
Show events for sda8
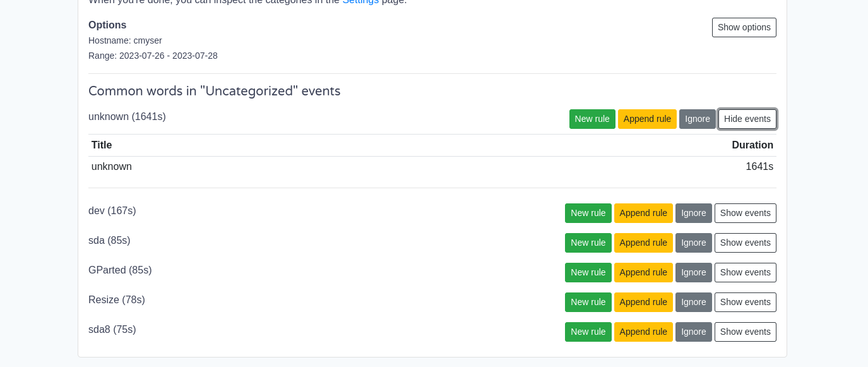click(746, 332)
